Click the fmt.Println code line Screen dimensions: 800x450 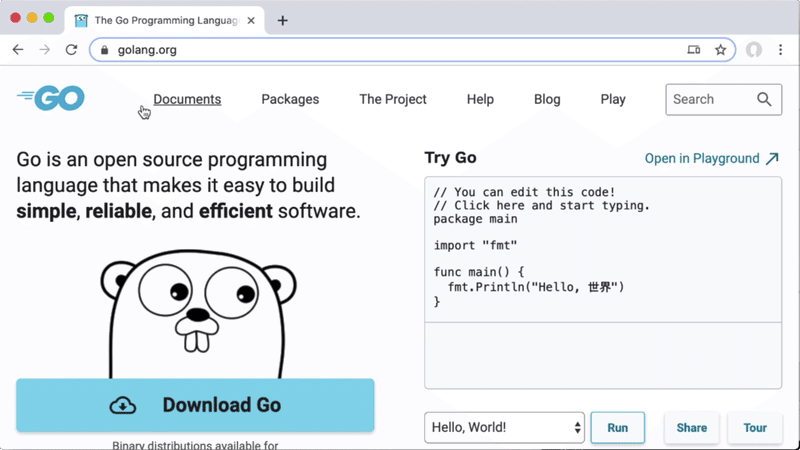click(x=536, y=287)
